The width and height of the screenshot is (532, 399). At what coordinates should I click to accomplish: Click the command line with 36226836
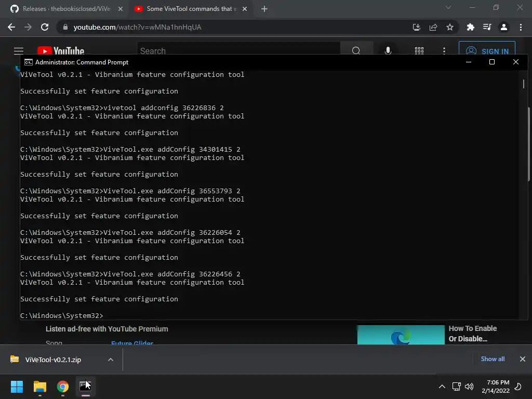[122, 108]
